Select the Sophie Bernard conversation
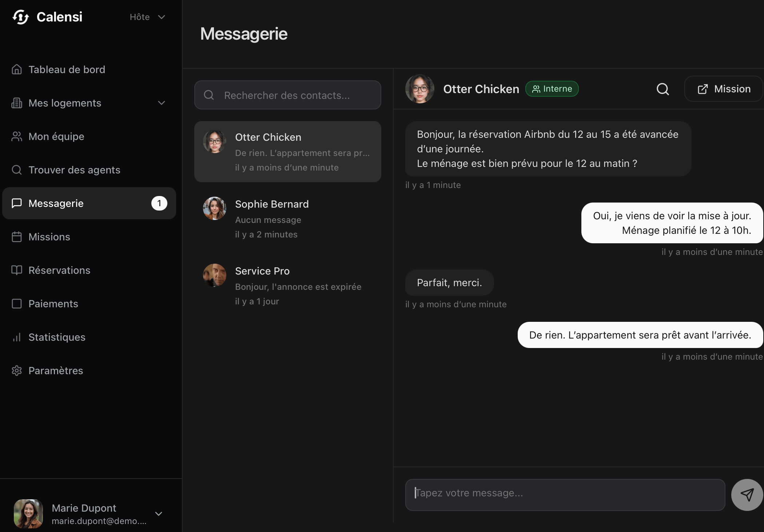Image resolution: width=764 pixels, height=532 pixels. 287,219
